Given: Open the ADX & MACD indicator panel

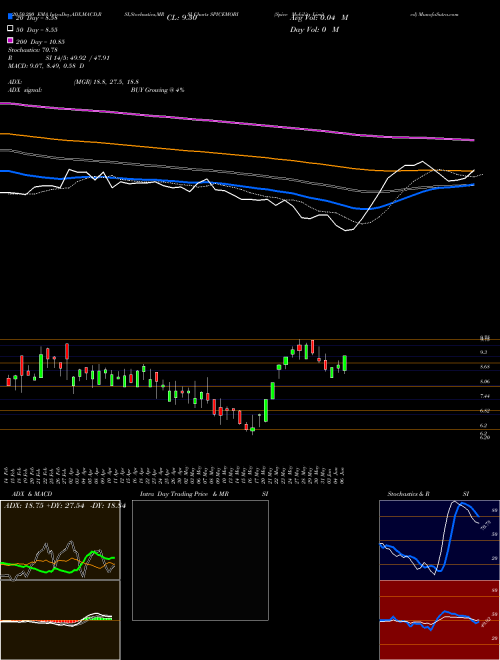Looking at the screenshot, I should [x=60, y=540].
